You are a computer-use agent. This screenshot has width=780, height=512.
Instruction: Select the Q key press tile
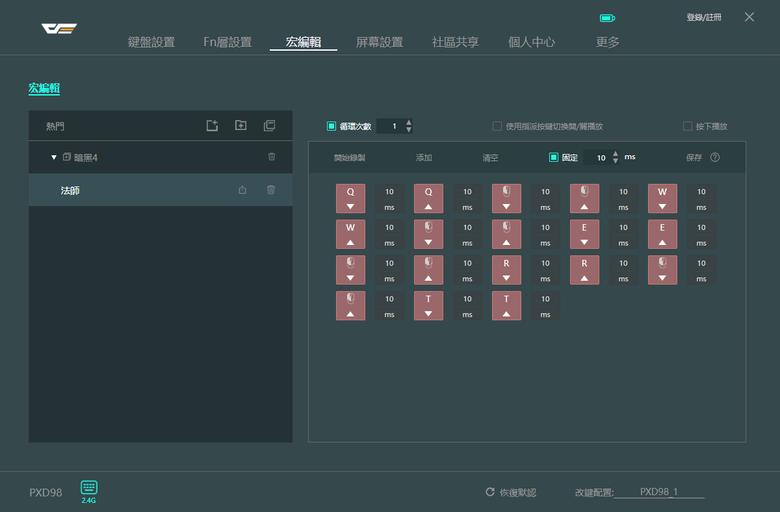(x=351, y=198)
